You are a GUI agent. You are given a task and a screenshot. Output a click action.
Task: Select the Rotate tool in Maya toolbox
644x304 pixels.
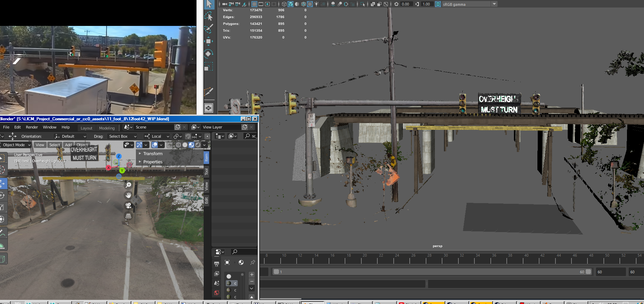click(x=208, y=54)
